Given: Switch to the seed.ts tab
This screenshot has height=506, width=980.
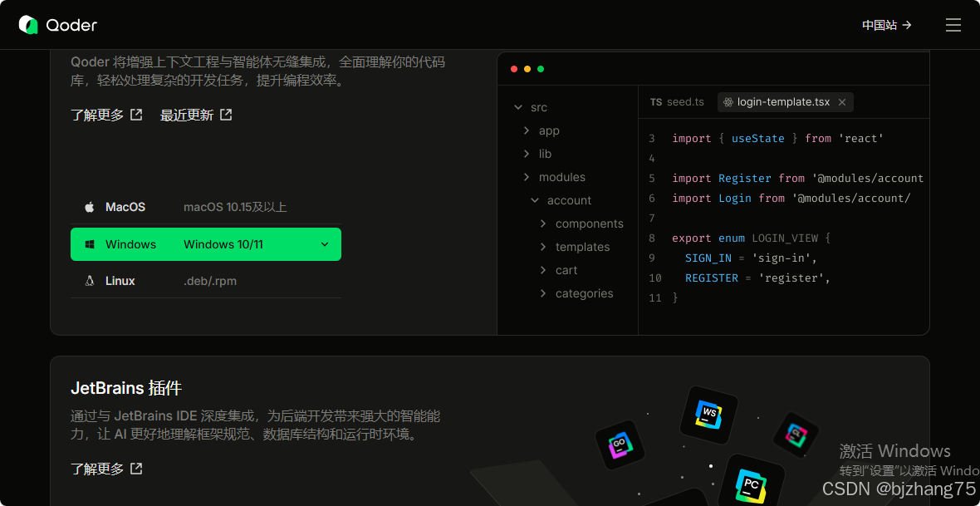Looking at the screenshot, I should pyautogui.click(x=677, y=102).
